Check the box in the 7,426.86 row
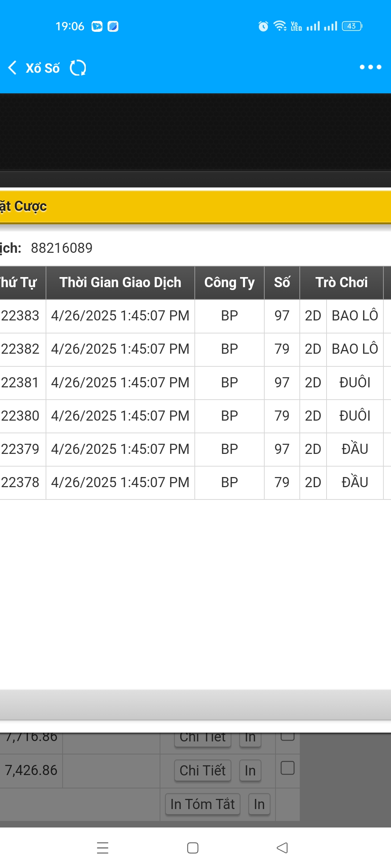This screenshot has width=391, height=868. point(287,768)
